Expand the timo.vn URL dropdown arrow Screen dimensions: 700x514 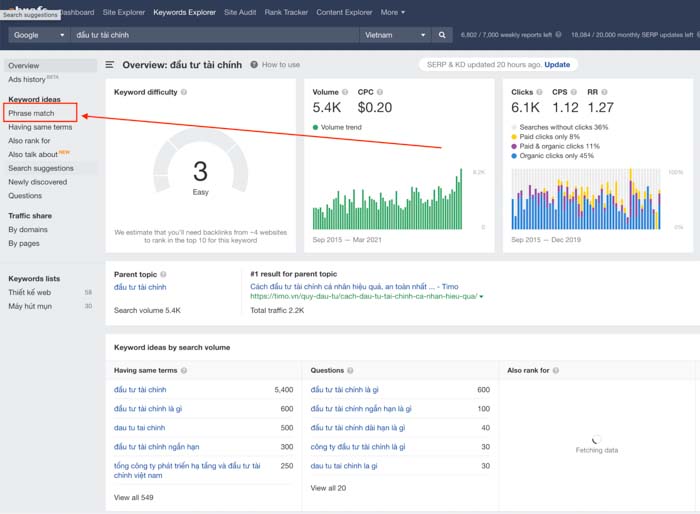pos(481,297)
